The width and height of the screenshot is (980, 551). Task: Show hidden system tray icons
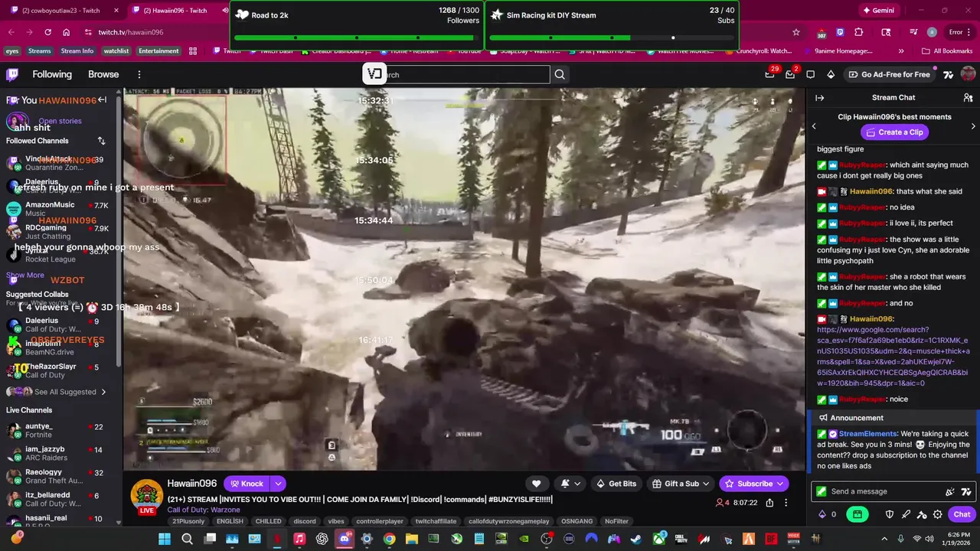(x=884, y=539)
